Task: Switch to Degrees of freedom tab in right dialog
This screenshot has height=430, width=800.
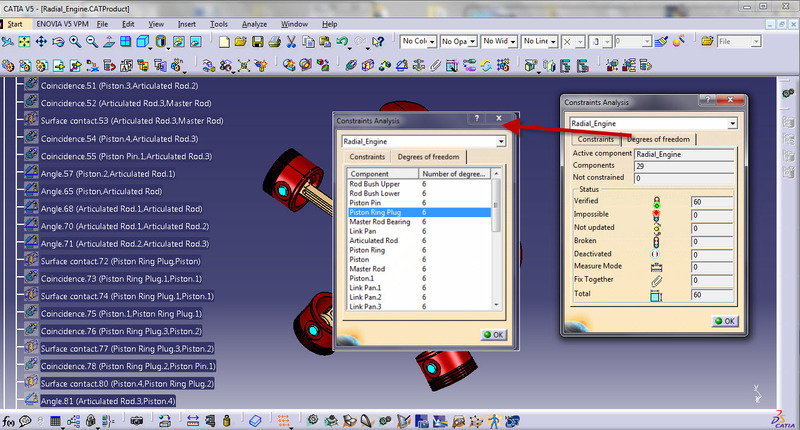Action: (x=658, y=139)
